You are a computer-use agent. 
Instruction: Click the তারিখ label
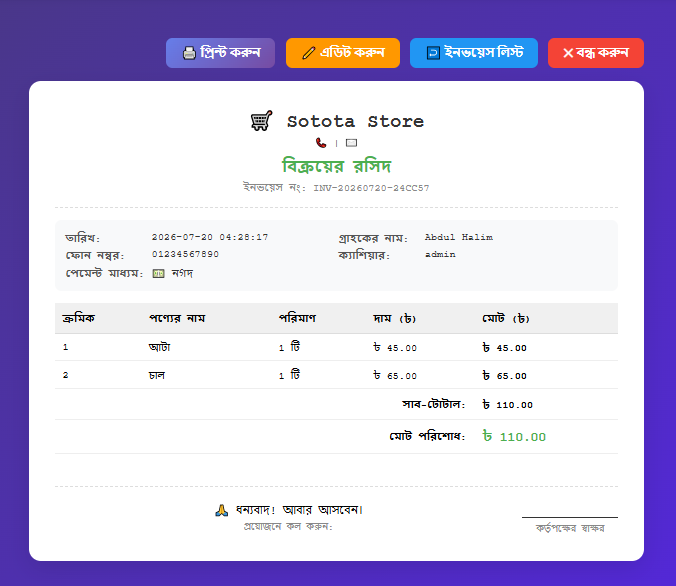pos(82,238)
